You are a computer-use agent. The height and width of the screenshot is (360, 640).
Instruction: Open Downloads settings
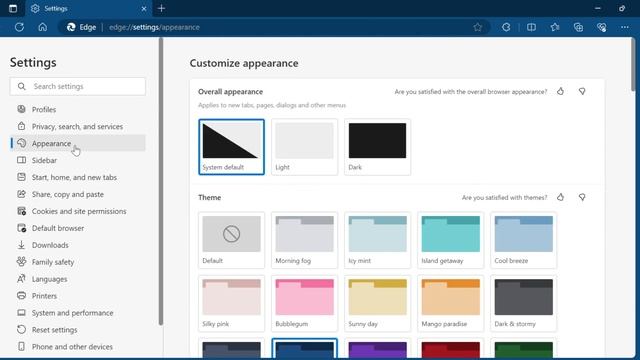[x=78, y=245]
